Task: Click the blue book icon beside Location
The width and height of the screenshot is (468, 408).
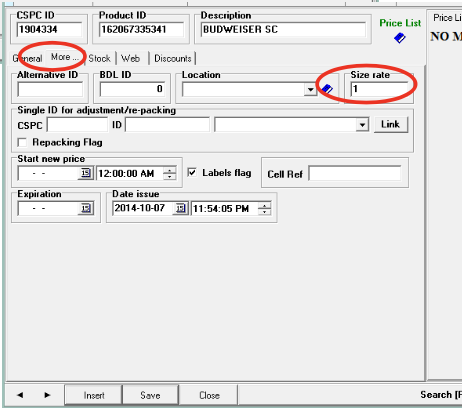Action: 327,89
